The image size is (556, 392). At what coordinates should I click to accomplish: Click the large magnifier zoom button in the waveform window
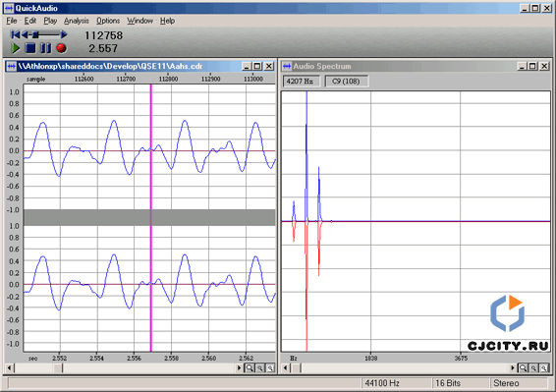(250, 368)
